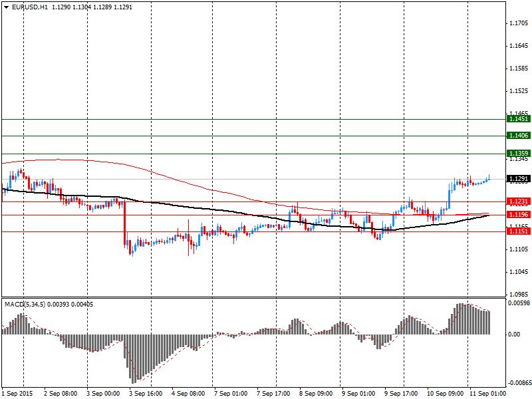Click the 4 Sep 08:00 time label

(x=188, y=394)
